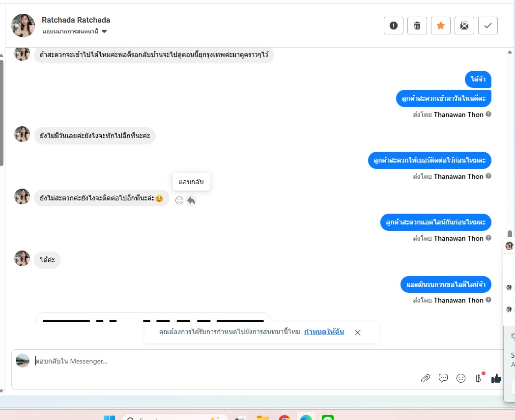Open saved replies speech bubble icon

point(443,378)
